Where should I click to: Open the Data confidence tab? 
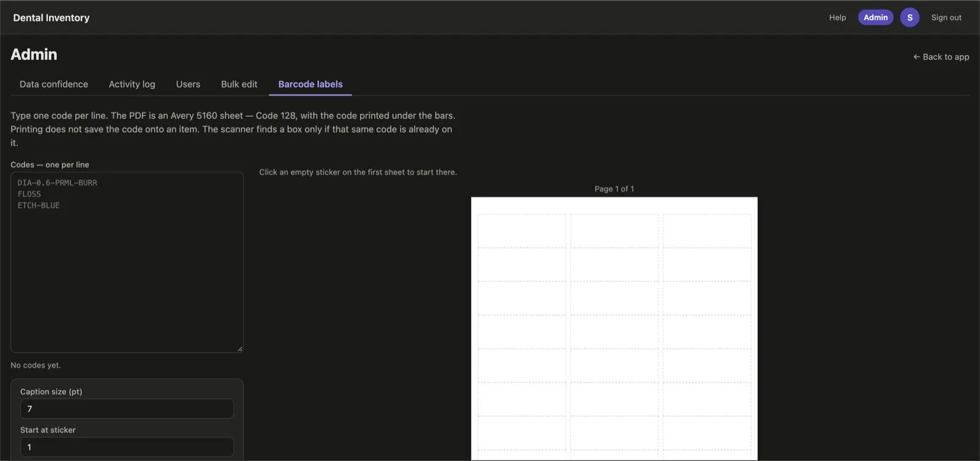54,84
